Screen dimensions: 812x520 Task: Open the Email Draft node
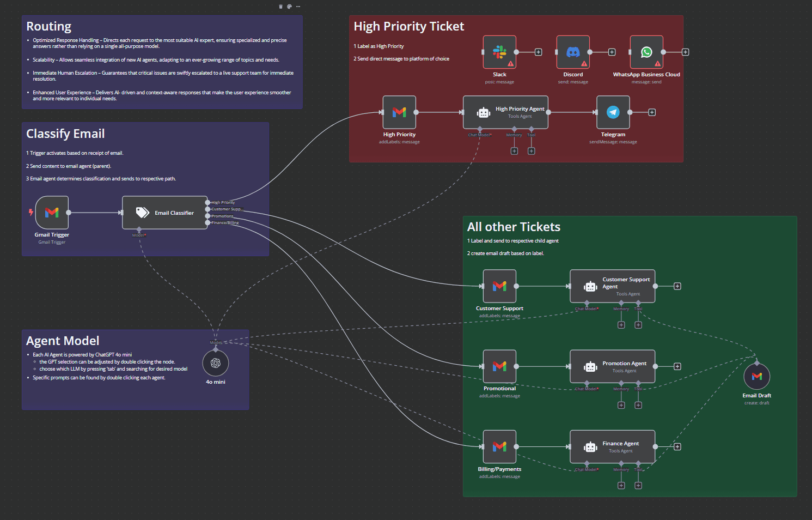point(756,376)
